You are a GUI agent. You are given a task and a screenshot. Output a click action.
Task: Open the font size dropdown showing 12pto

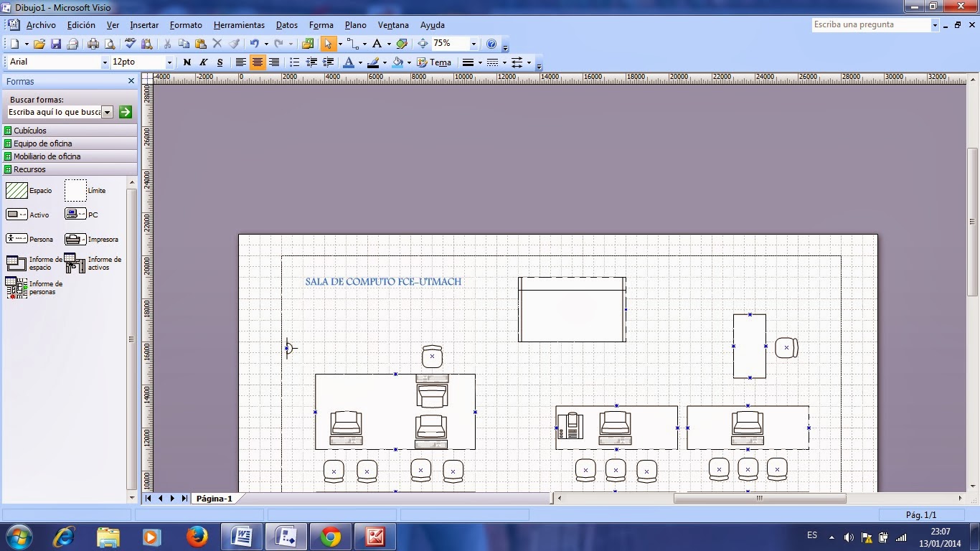tap(169, 62)
